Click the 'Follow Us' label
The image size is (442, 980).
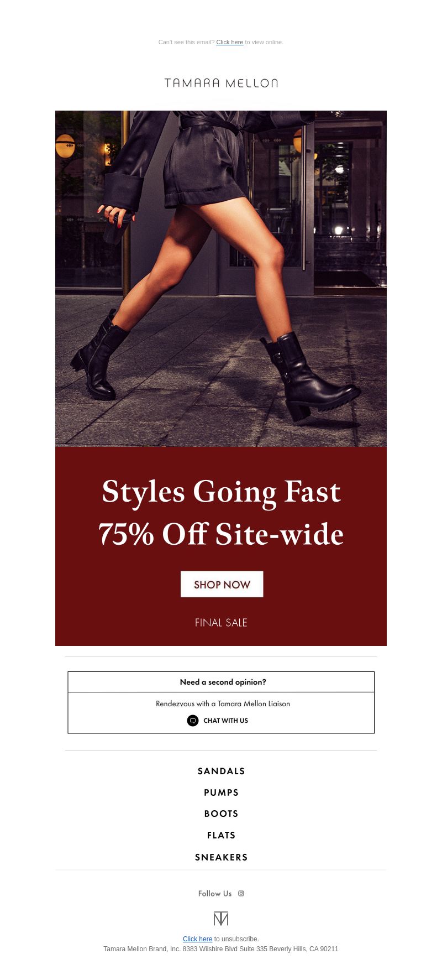coord(215,893)
